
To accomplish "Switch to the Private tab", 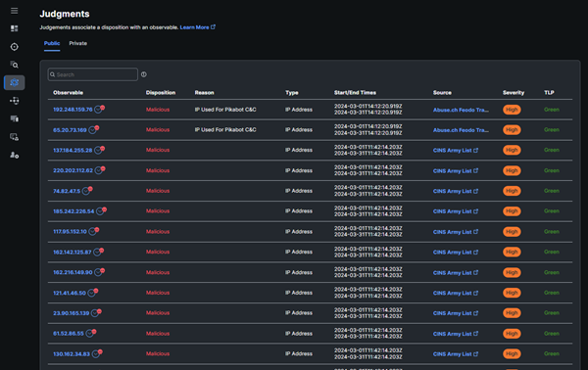I will [x=78, y=43].
